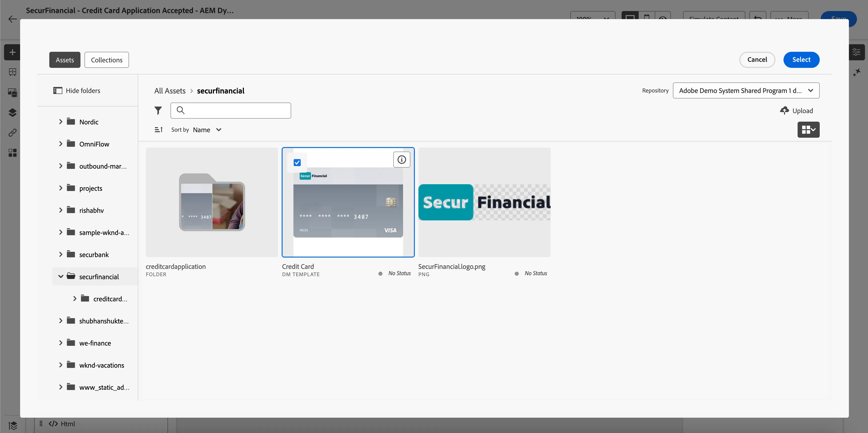Toggle the sort order direction icon

click(159, 130)
